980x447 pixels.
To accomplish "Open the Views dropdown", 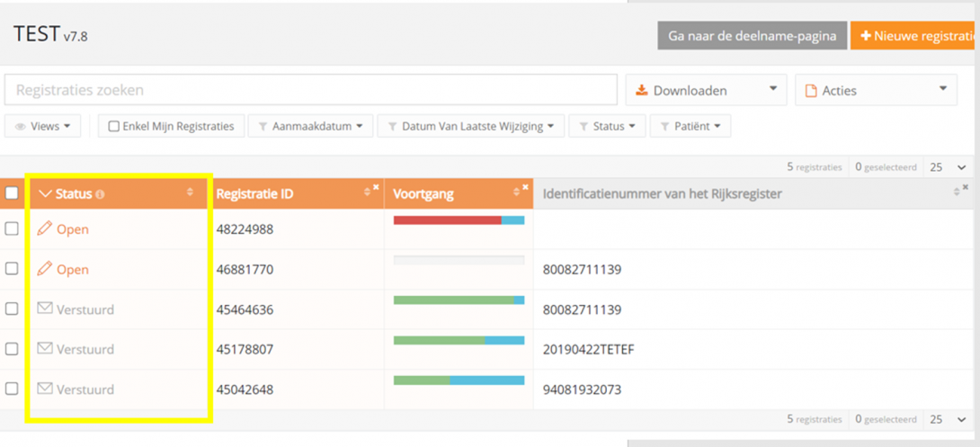I will 42,127.
